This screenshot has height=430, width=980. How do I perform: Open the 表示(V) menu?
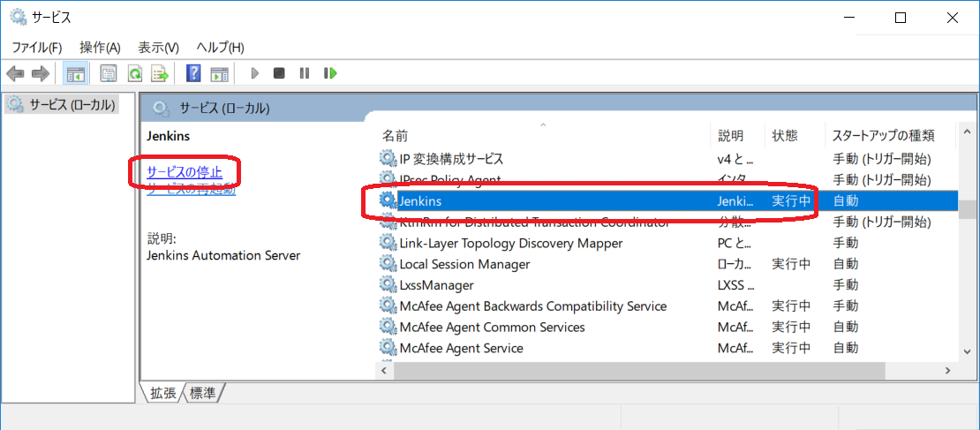[158, 48]
